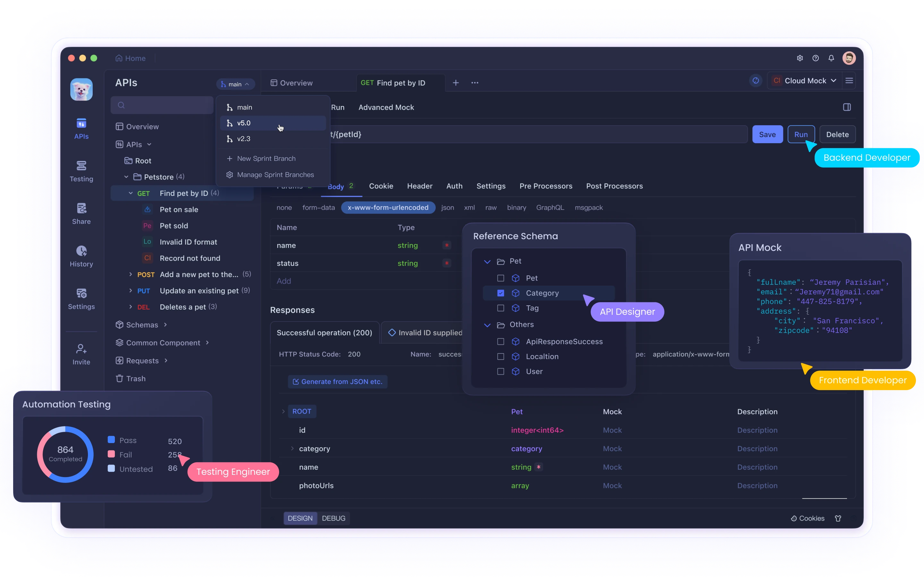Switch to the Header tab
This screenshot has height=584, width=924.
pos(419,186)
